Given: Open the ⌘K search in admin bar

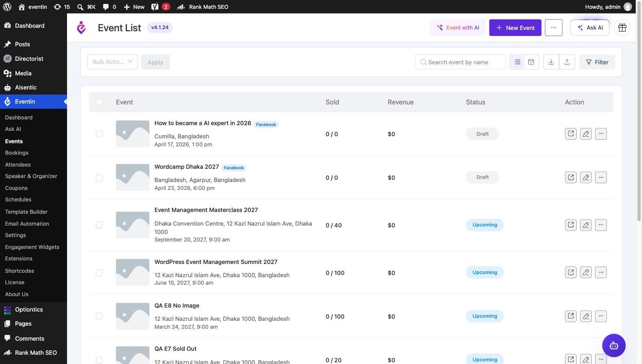Looking at the screenshot, I should tap(86, 7).
